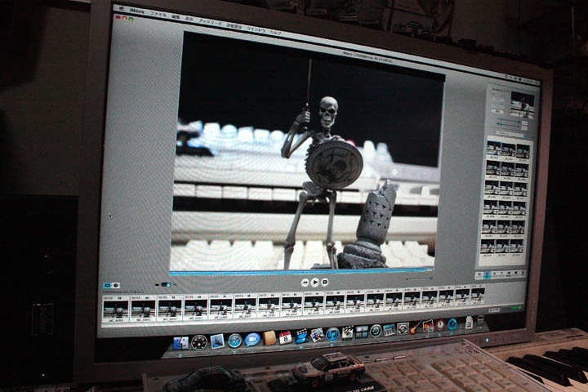Open iChat from the Dock
Viewport: 588px width, 392px height.
pos(252,340)
